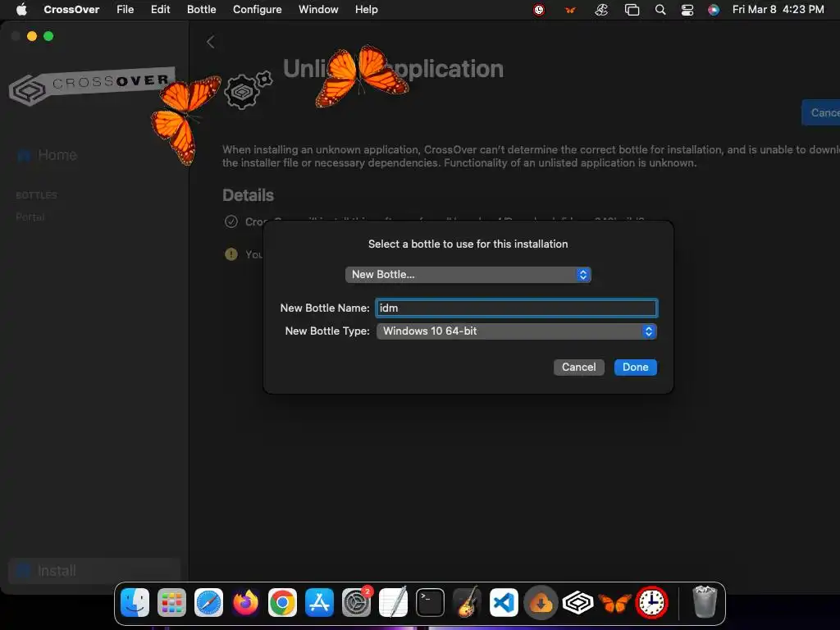Open Google Chrome from the Dock
The height and width of the screenshot is (630, 840).
click(282, 603)
